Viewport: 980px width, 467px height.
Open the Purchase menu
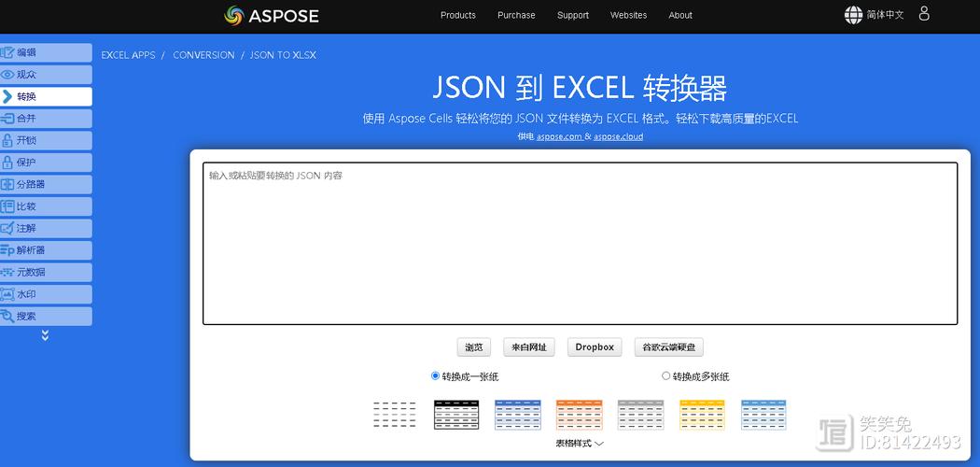516,15
